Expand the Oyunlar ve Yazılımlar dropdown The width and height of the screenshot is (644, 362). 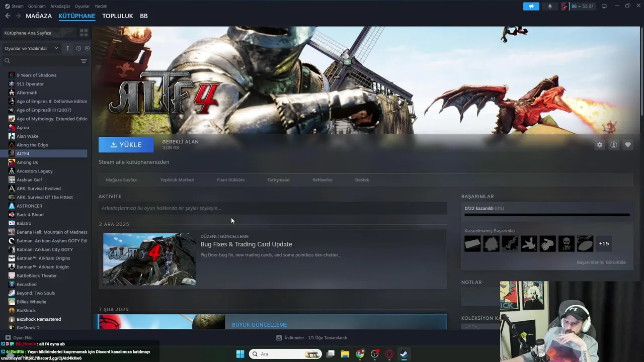point(31,48)
